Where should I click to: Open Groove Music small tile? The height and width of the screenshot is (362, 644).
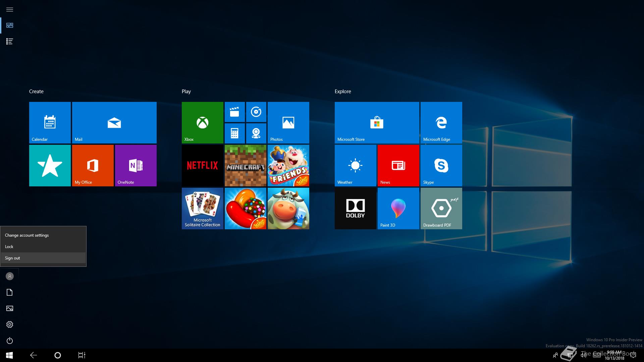tap(256, 112)
